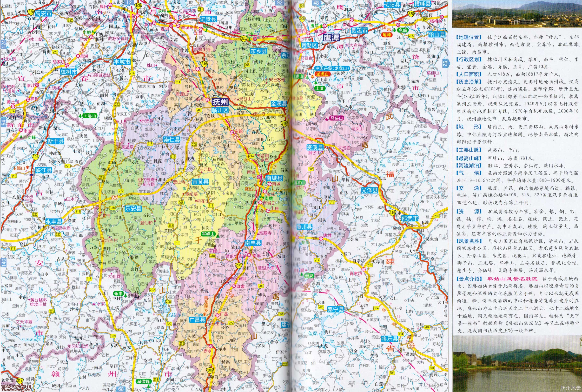
Task: Click the 邵武市 label in Fujian
Action: (x=410, y=218)
